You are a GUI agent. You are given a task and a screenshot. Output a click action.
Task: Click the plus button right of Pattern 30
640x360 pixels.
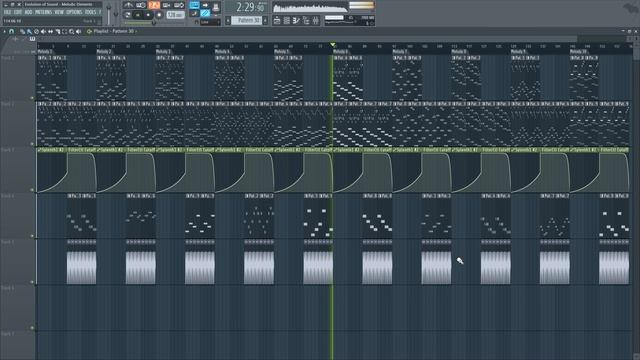pyautogui.click(x=265, y=20)
